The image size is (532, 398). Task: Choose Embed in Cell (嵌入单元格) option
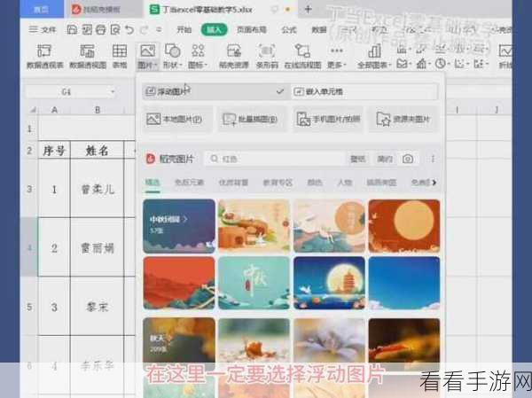(x=364, y=91)
